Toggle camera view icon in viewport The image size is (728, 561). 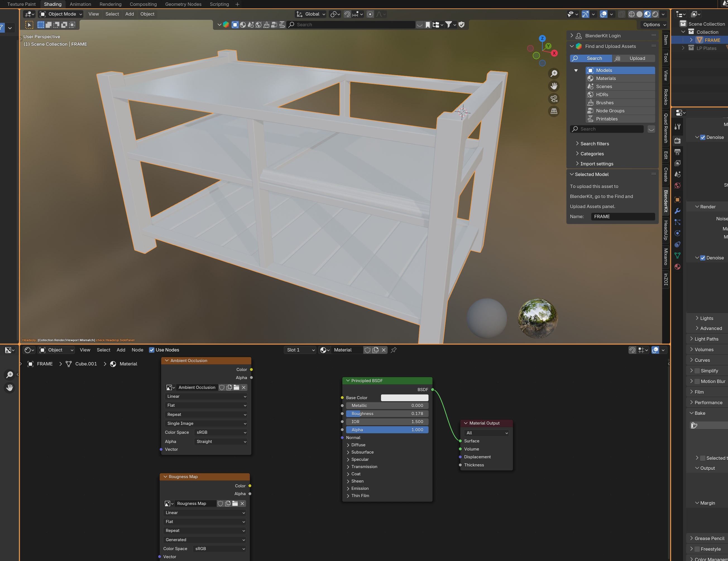coord(554,98)
